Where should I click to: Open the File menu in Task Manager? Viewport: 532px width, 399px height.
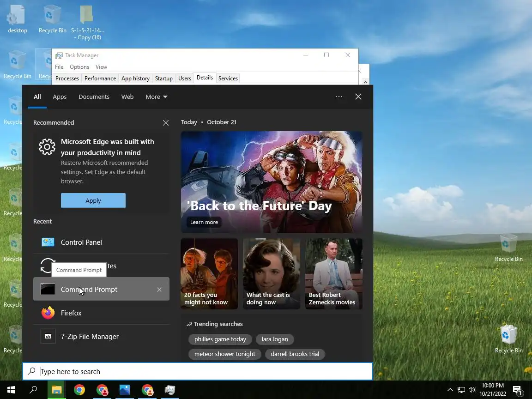tap(59, 67)
